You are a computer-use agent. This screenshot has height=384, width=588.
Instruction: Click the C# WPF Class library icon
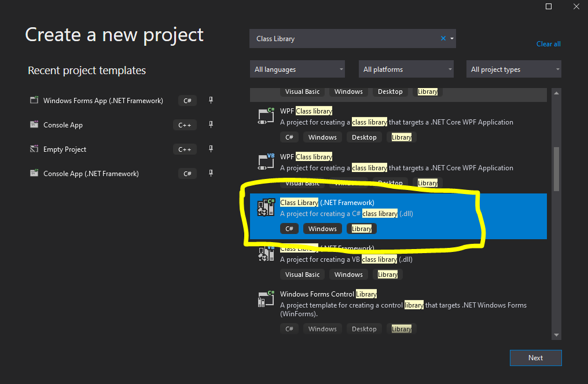click(x=266, y=116)
